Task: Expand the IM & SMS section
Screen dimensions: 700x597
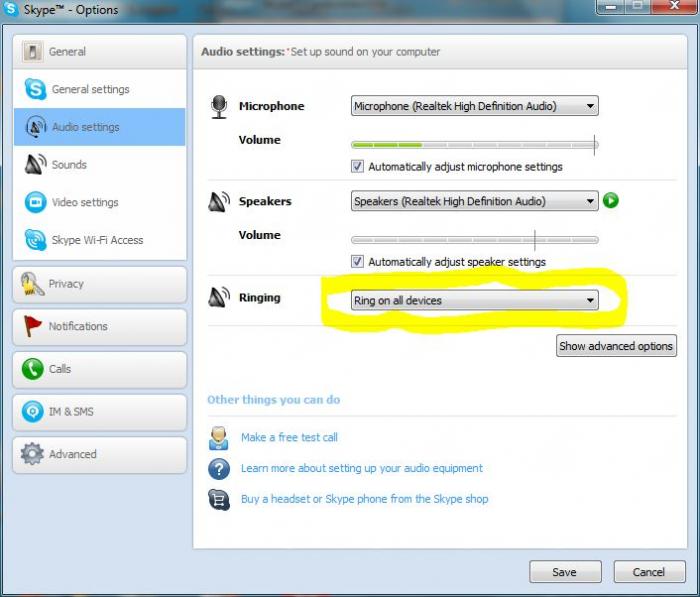Action: click(100, 412)
